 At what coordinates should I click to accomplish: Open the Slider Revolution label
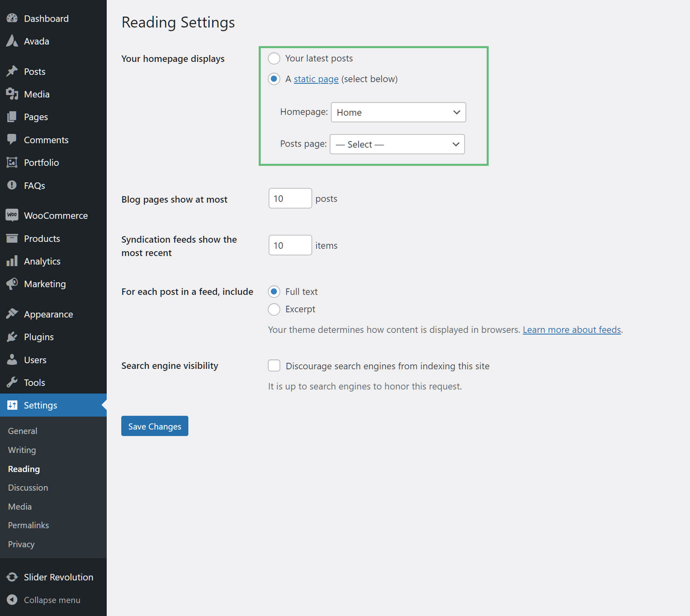(59, 577)
